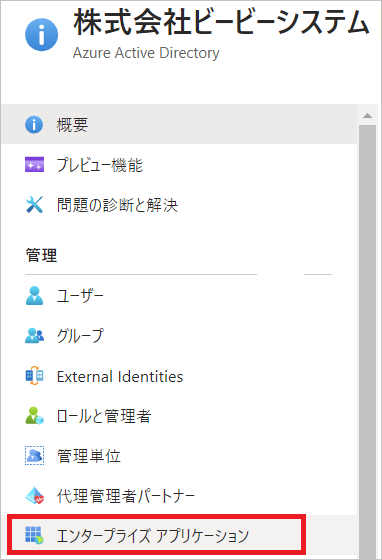This screenshot has height=560, width=382.
Task: Click the ロールと管理者 icon
Action: (34, 416)
